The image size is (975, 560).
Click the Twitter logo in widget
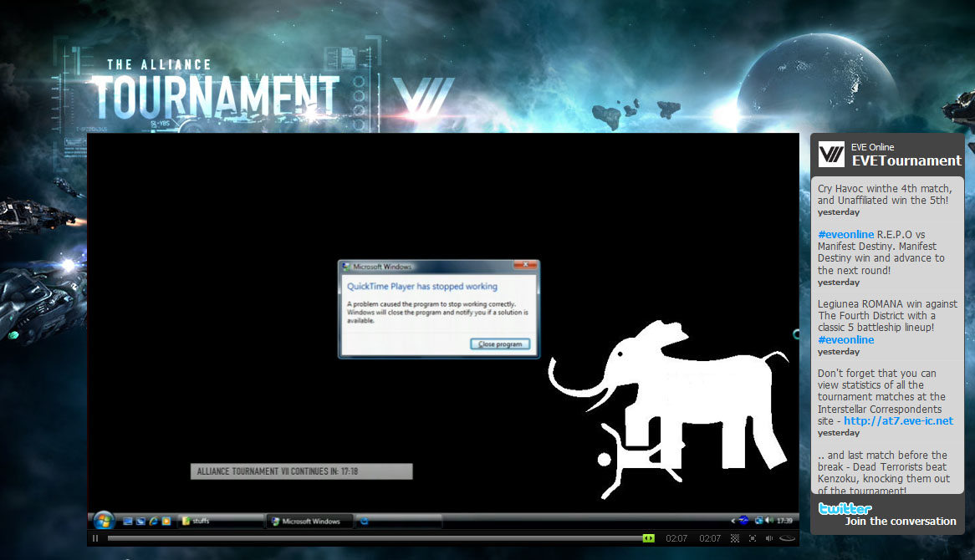point(845,508)
